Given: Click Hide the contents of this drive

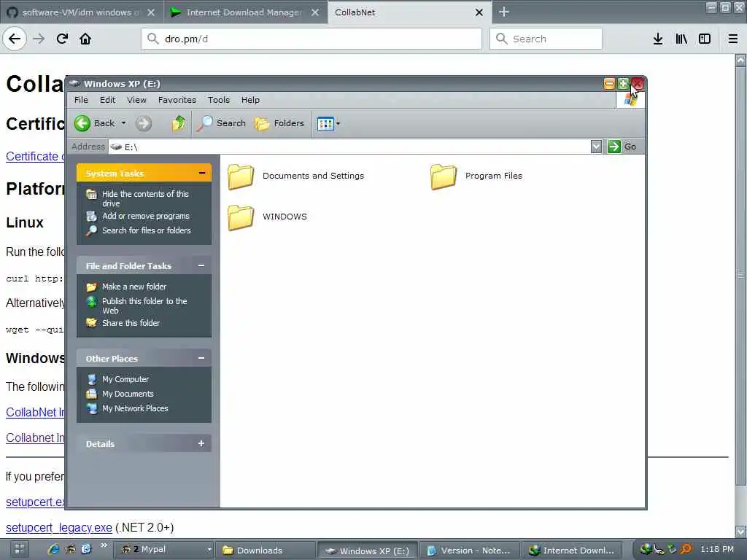Looking at the screenshot, I should [145, 198].
